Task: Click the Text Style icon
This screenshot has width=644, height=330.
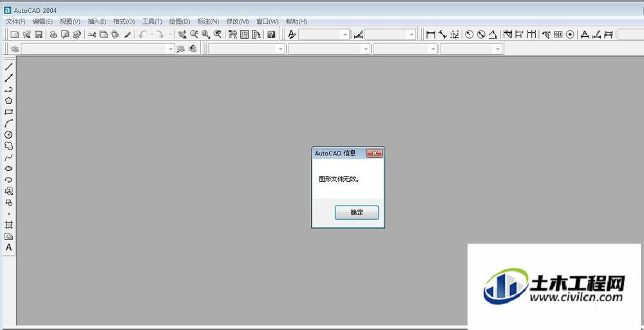Action: 292,35
